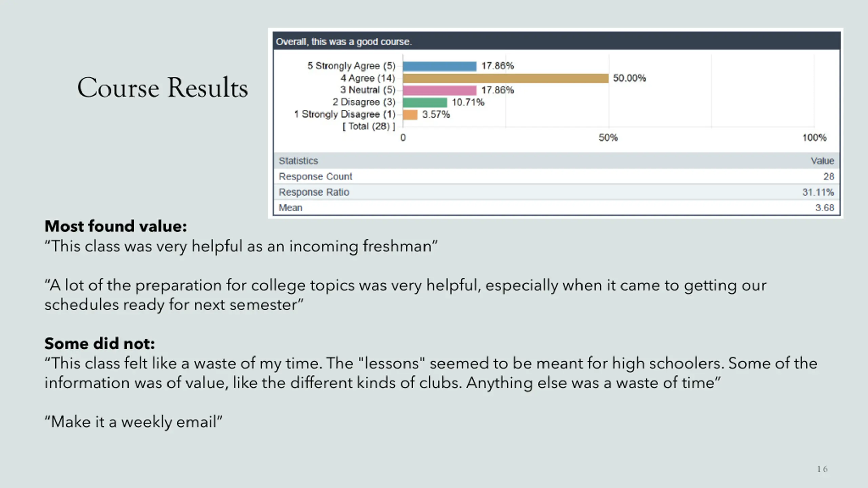The height and width of the screenshot is (488, 868).
Task: Click the 'Make it a weekly email' quote
Action: [133, 422]
